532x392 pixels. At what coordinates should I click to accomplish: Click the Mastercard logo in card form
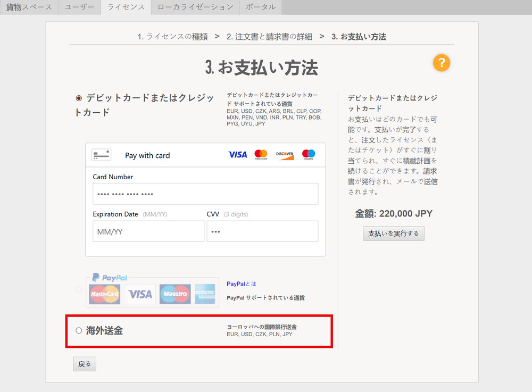click(x=261, y=155)
